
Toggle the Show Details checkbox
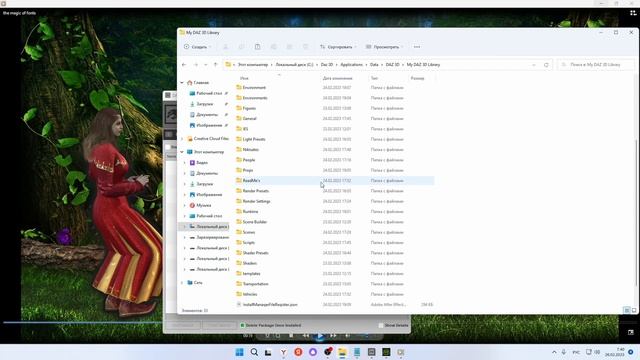(x=381, y=325)
